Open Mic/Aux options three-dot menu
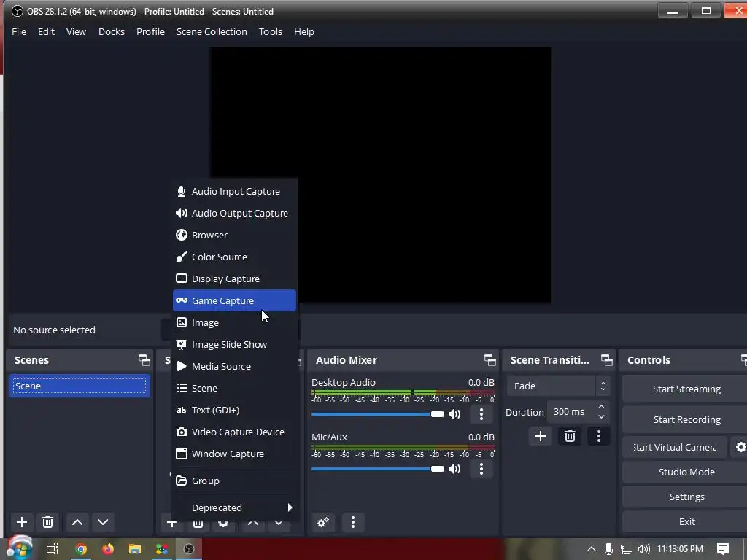 481,469
